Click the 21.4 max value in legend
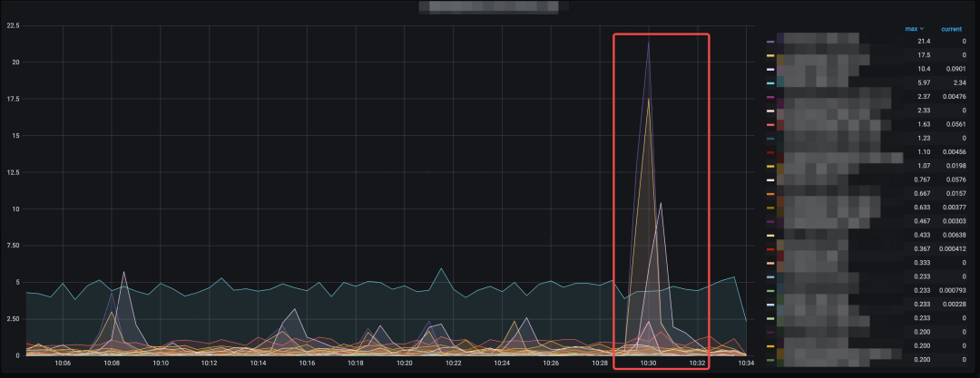Screen dimensions: 980x378 (x=924, y=42)
